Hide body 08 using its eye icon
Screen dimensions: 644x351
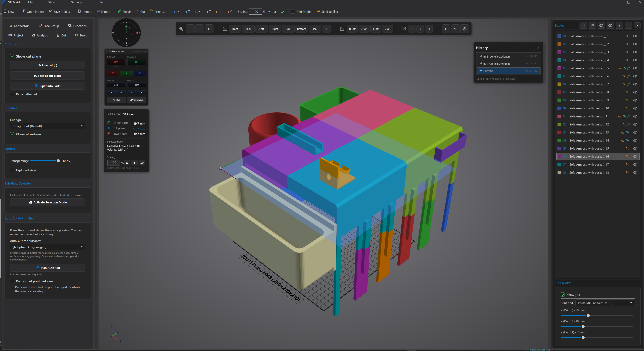(x=635, y=92)
